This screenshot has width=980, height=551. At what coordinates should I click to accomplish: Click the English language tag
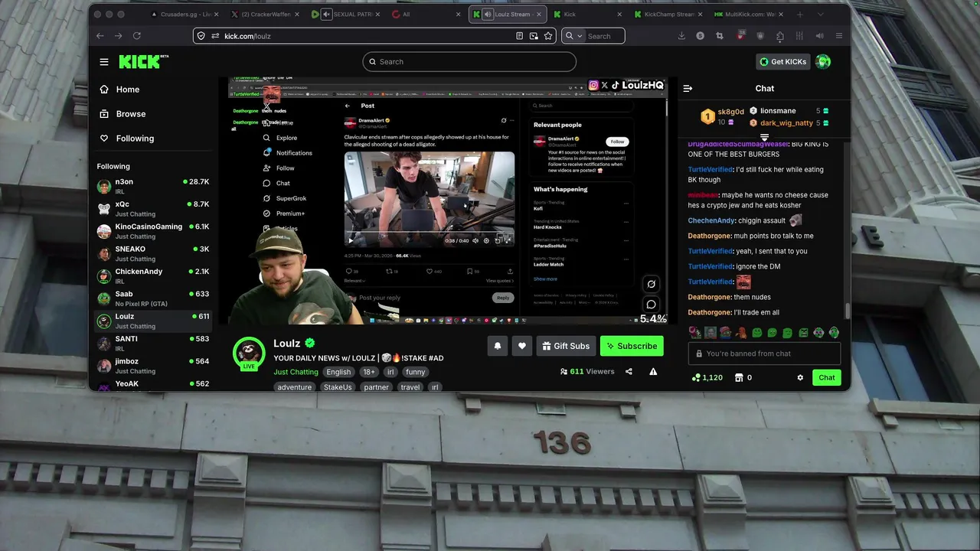(338, 372)
